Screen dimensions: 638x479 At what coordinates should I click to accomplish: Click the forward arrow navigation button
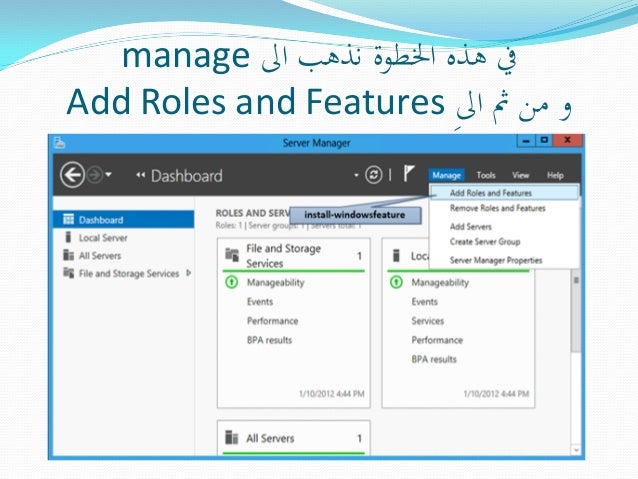95,175
